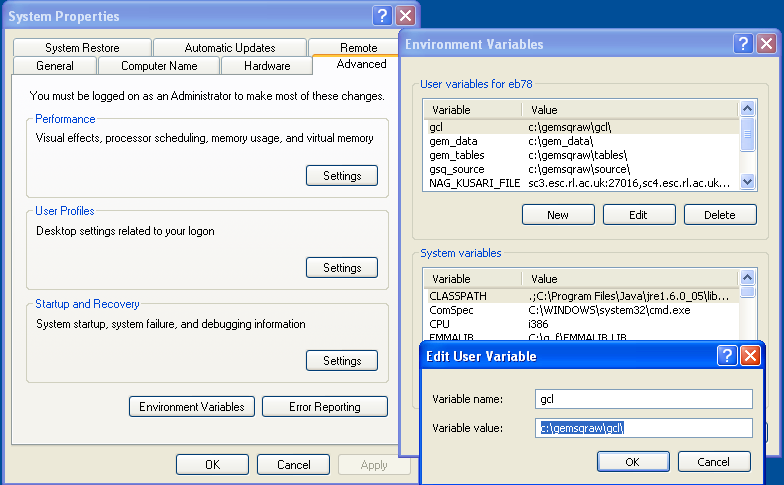
Task: Select the gem_data user variable row
Action: pos(582,141)
